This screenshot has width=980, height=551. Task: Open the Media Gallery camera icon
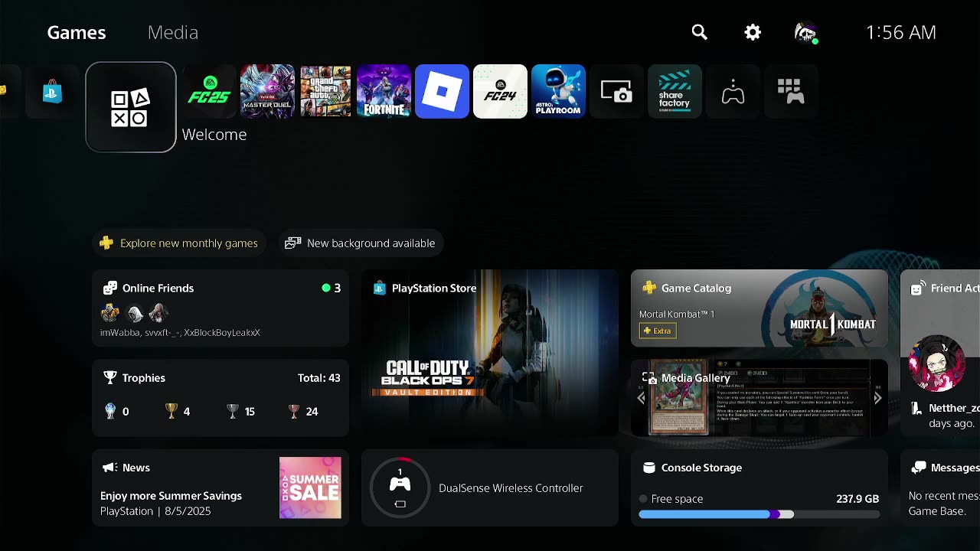coord(616,92)
